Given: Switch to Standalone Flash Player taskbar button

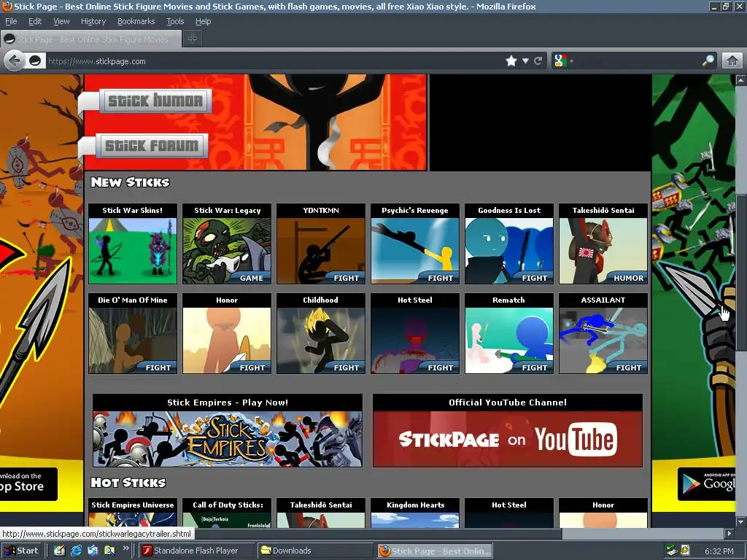Looking at the screenshot, I should [197, 551].
